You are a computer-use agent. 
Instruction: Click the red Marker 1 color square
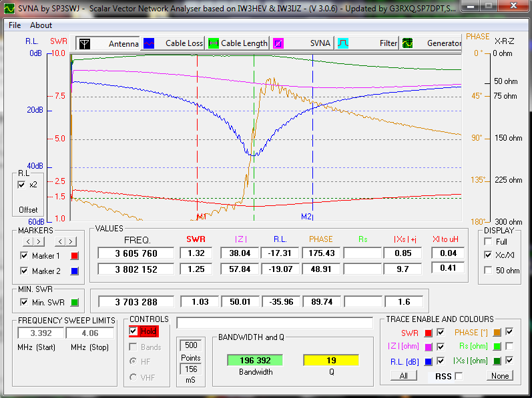coord(74,256)
